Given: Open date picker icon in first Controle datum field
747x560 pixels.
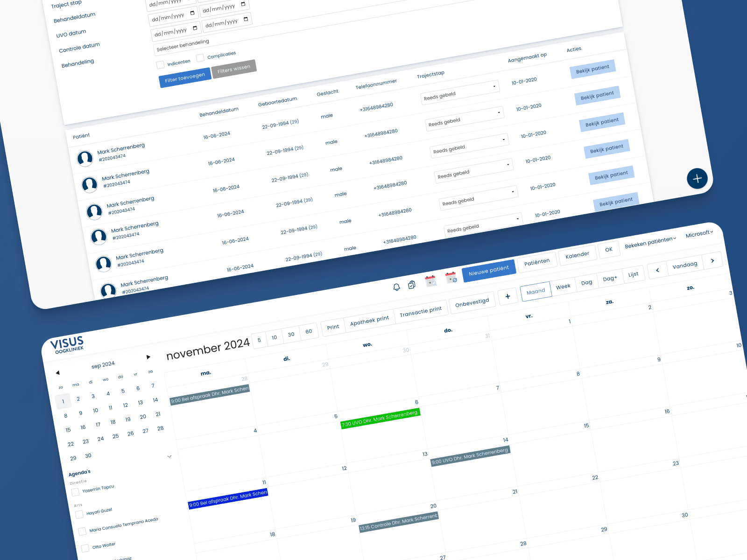Looking at the screenshot, I should tap(195, 28).
